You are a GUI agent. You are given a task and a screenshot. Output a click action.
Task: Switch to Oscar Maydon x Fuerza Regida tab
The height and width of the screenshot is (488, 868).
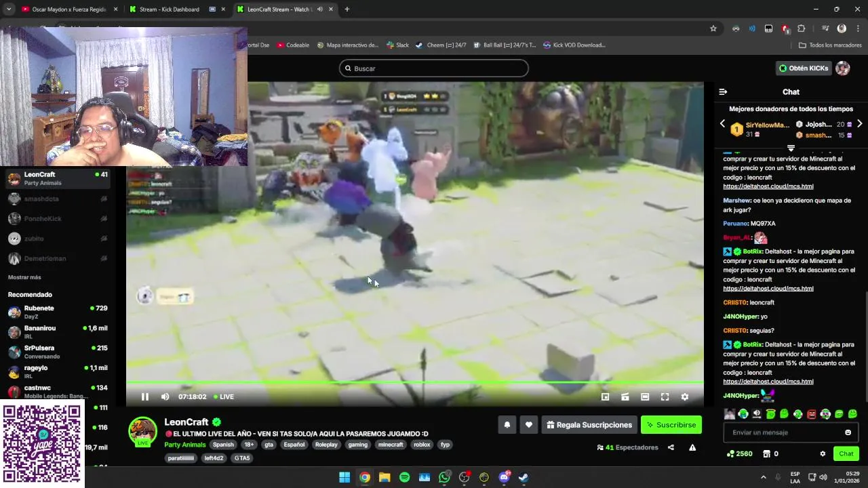coord(69,9)
